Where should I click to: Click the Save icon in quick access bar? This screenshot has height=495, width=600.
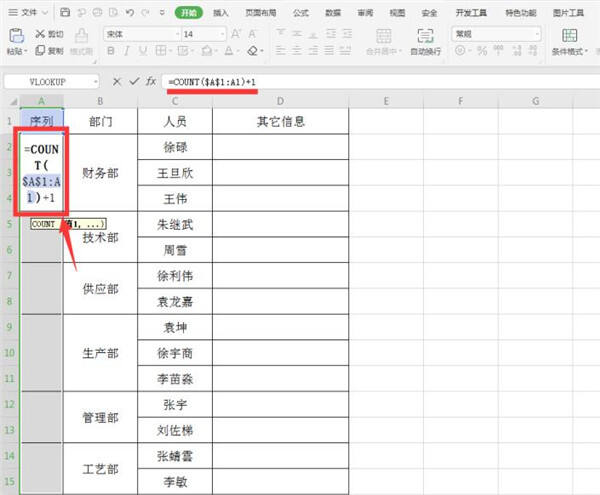[65, 12]
